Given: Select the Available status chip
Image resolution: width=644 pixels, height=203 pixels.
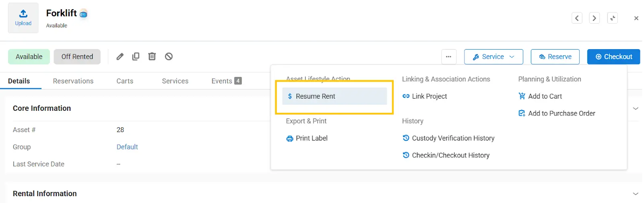Looking at the screenshot, I should click(x=29, y=57).
